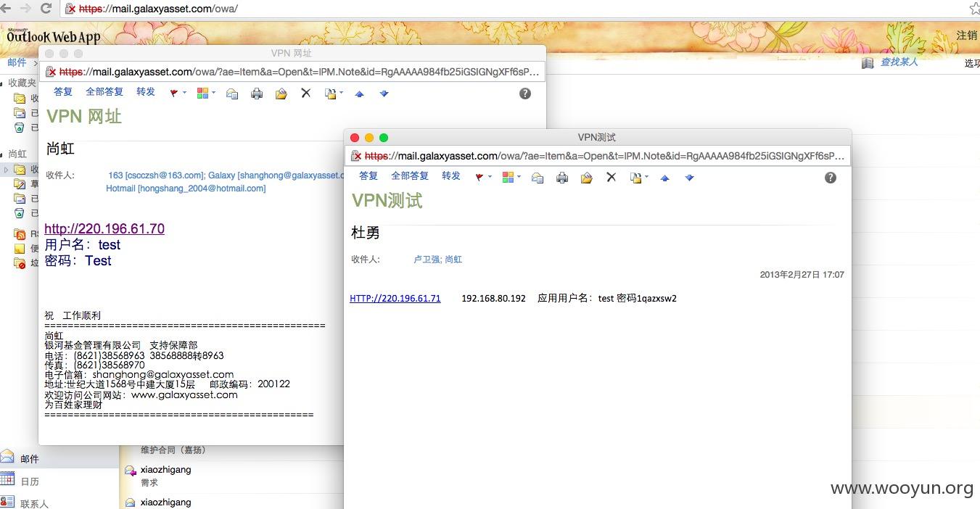Click recipient Hotmail [hongshang_2004@hotmail.com]
This screenshot has width=980, height=509.
point(186,189)
